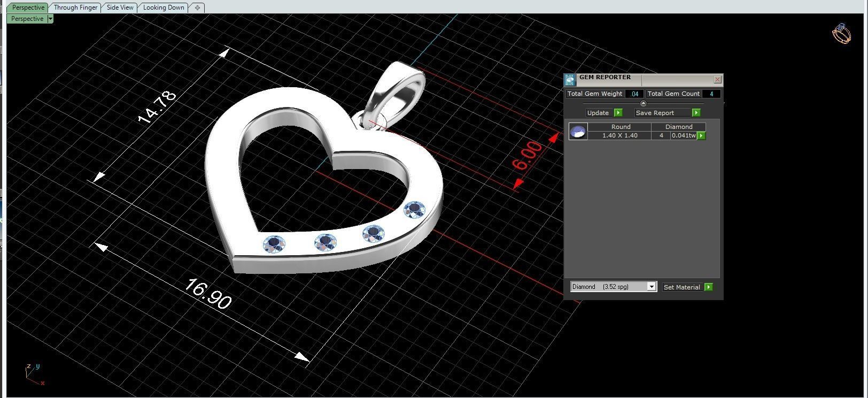This screenshot has height=398, width=868.
Task: Click the Update button label
Action: [598, 113]
